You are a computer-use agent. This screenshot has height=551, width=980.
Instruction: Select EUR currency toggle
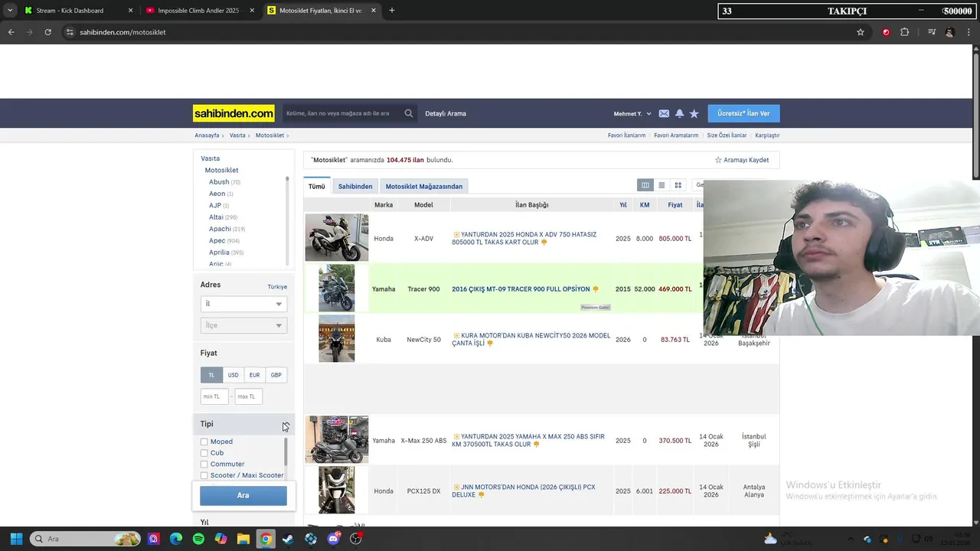tap(254, 375)
